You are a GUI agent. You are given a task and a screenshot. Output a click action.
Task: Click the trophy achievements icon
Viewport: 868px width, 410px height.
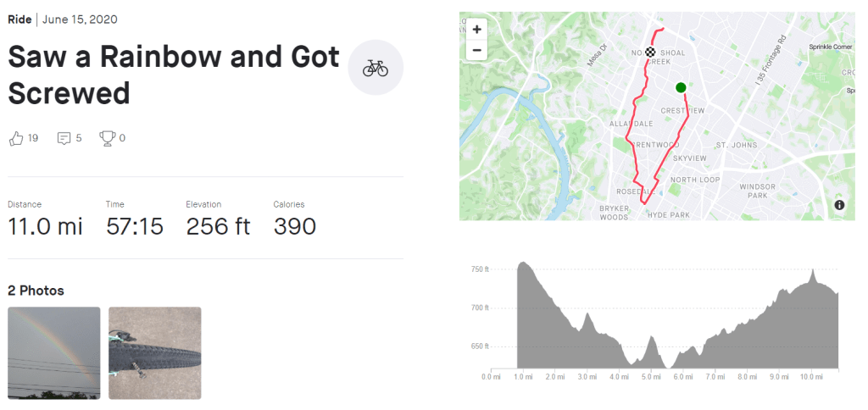[x=107, y=138]
